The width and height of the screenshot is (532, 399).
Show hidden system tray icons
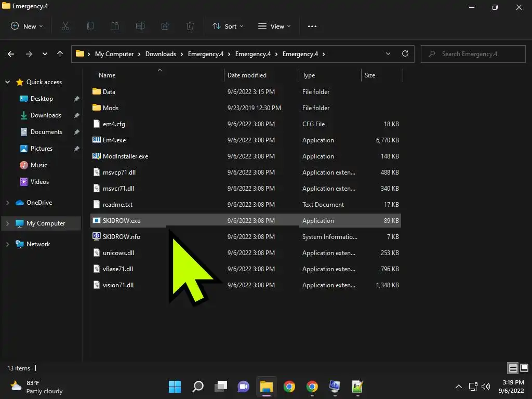458,387
